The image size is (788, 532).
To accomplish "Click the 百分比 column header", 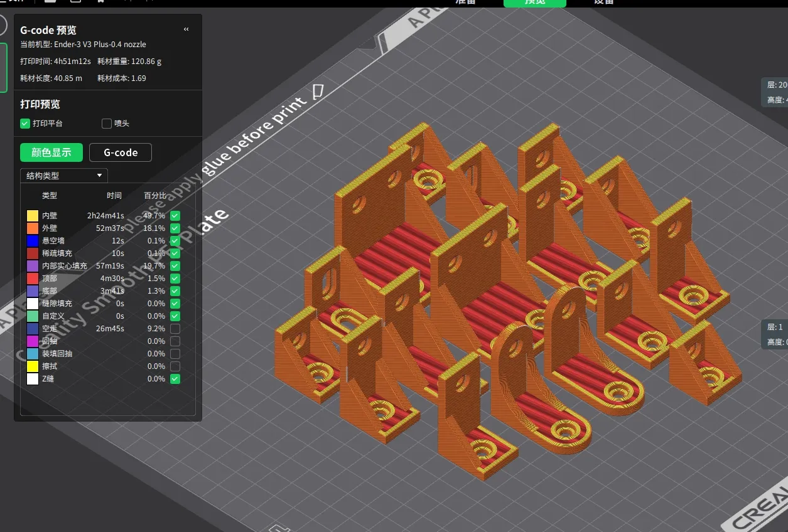I will pyautogui.click(x=156, y=196).
